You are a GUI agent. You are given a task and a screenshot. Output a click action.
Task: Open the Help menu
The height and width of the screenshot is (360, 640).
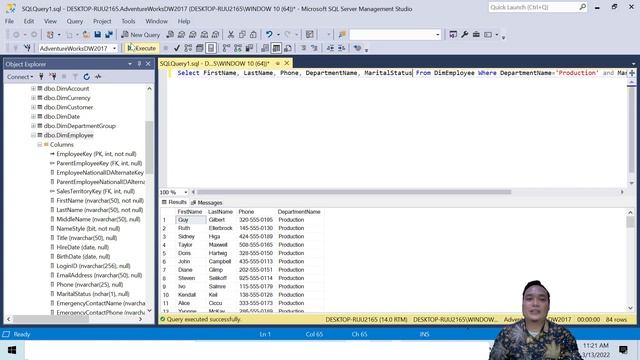[x=184, y=21]
